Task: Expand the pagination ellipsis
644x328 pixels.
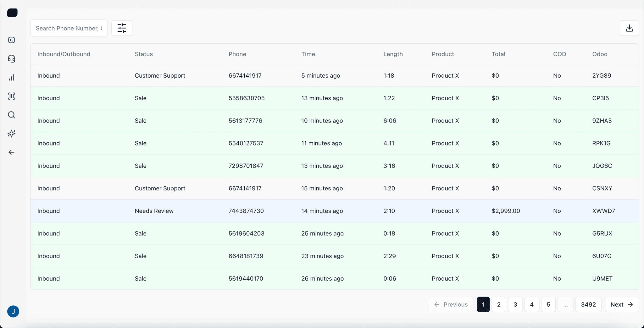Action: [x=565, y=304]
